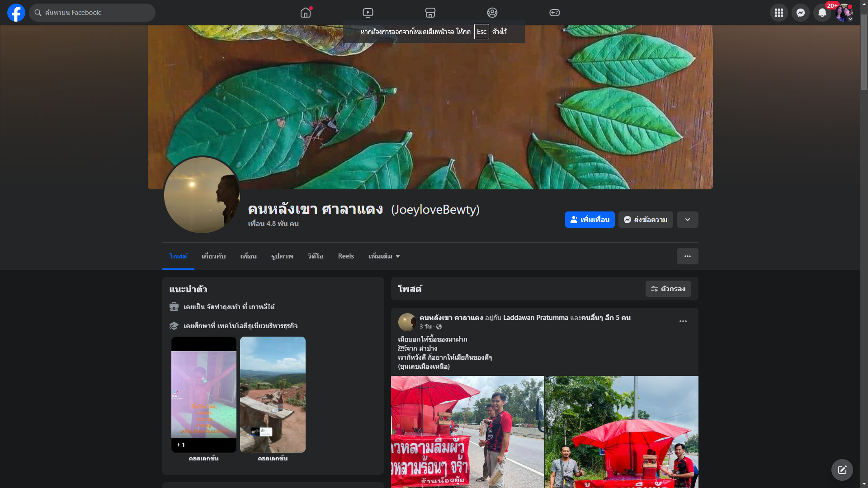Open the account profile picture menu
Viewport: 868px width, 488px height.
coord(844,13)
